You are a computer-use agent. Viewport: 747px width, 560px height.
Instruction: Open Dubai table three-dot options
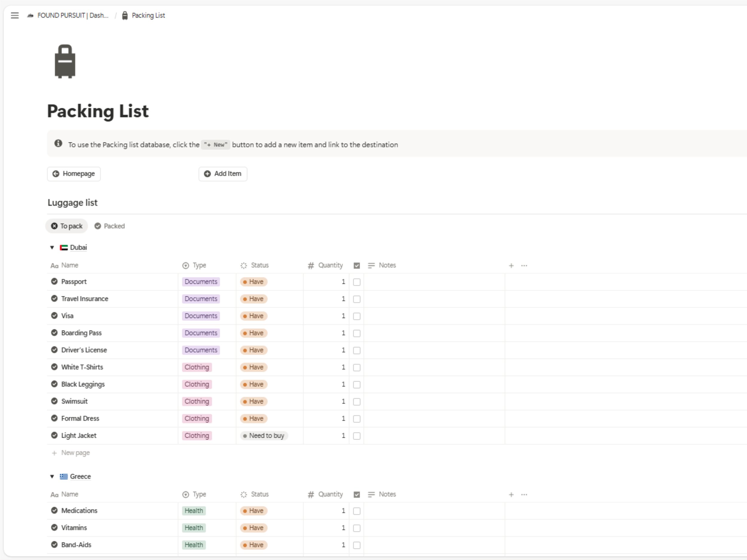click(x=524, y=266)
